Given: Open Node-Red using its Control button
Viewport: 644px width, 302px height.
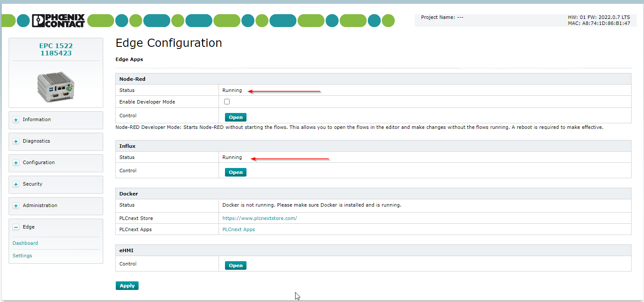Looking at the screenshot, I should tap(236, 117).
